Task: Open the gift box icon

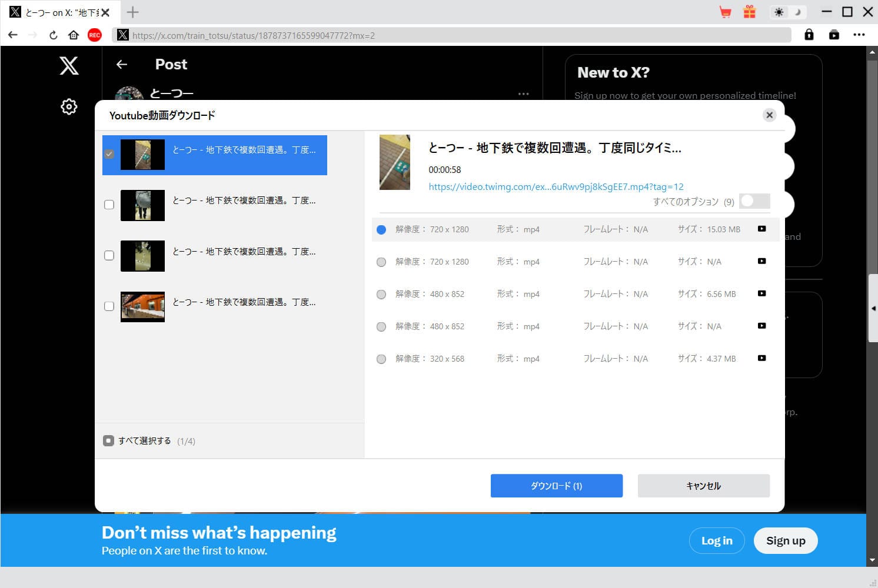Action: pyautogui.click(x=749, y=12)
